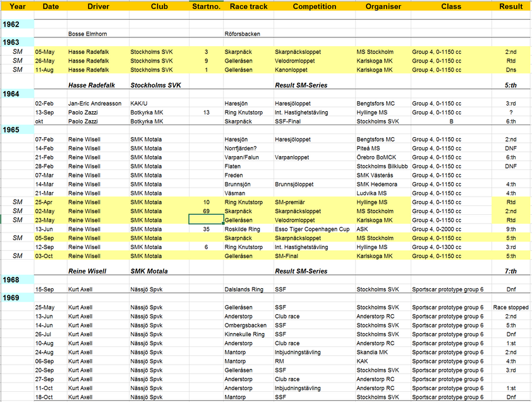The height and width of the screenshot is (402, 532).
Task: Select the "Roskilde Ring" race track cell
Action: tap(249, 229)
